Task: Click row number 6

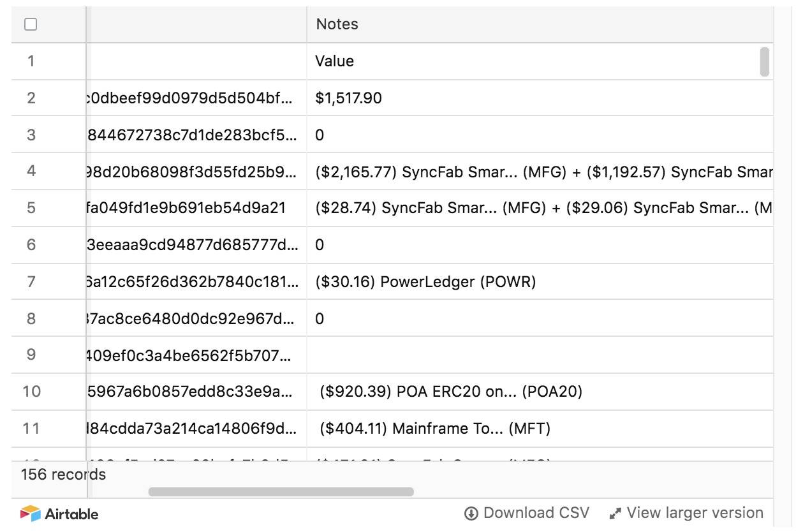Action: tap(31, 245)
